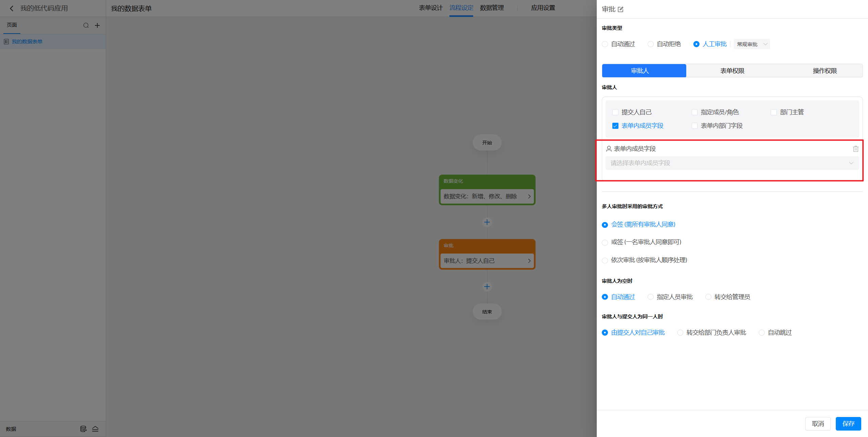Select 或签 radio option
868x437 pixels.
605,242
